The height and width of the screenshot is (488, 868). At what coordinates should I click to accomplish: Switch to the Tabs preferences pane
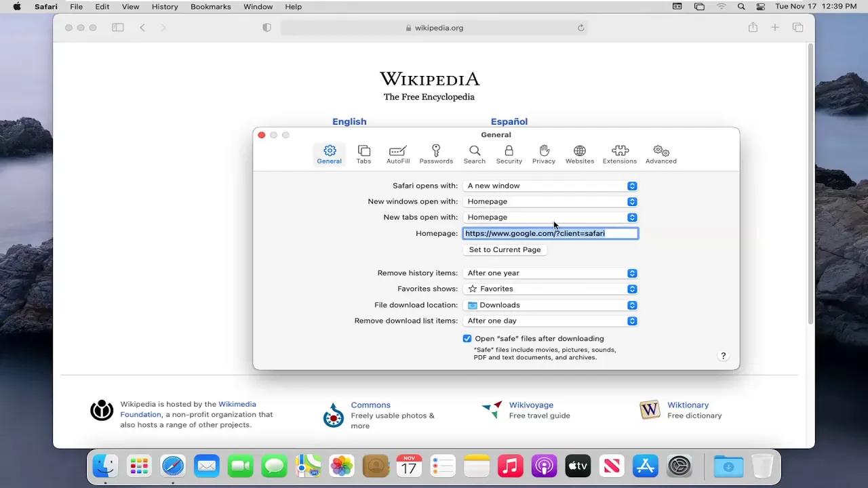363,155
